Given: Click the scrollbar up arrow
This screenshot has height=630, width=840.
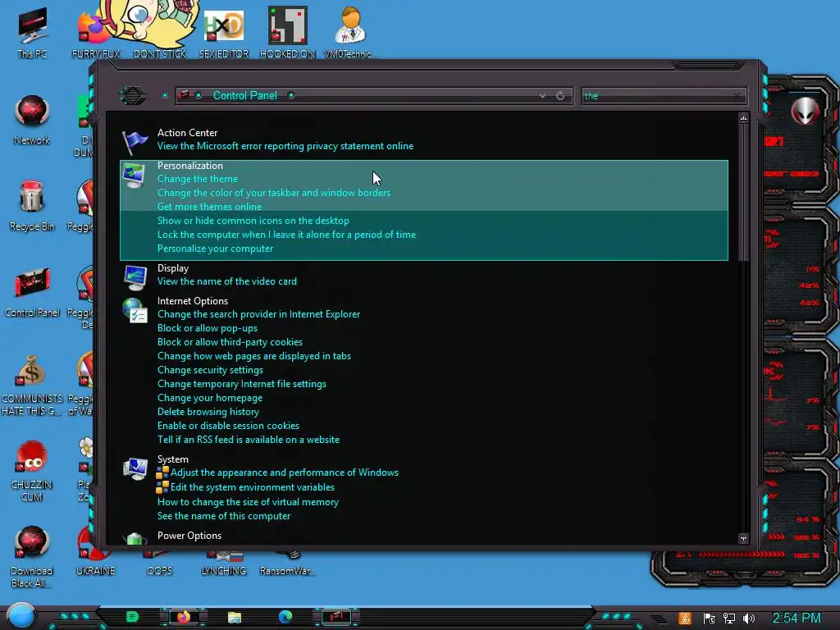Looking at the screenshot, I should click(743, 118).
